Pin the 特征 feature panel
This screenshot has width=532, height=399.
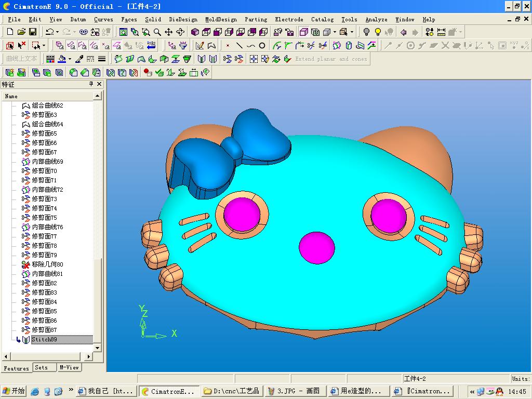[91, 84]
